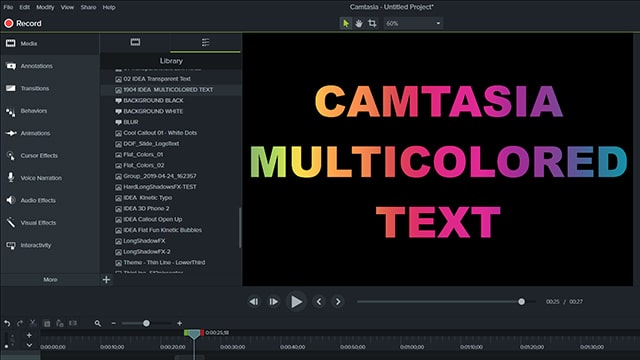Open the Cursor Effects panel

(50, 156)
